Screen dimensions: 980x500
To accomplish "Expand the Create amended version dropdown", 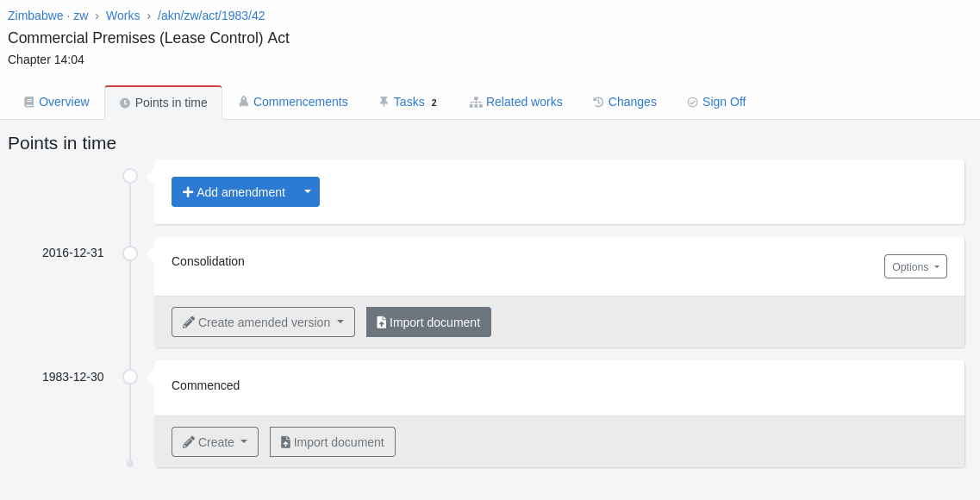I will (263, 322).
